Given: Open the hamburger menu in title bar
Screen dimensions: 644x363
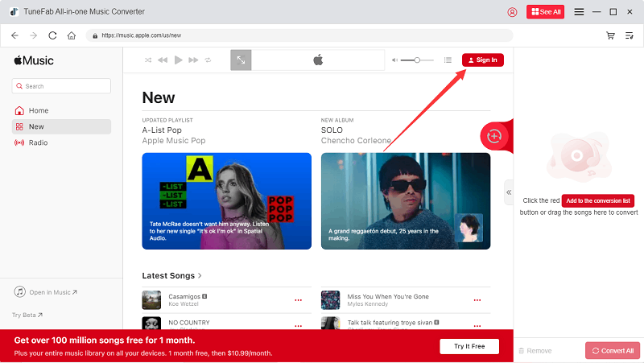Looking at the screenshot, I should (579, 12).
